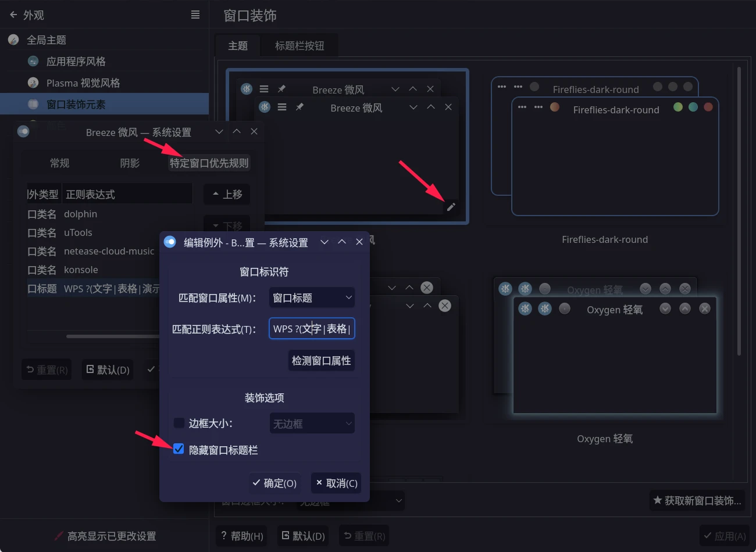Open the 匹配窗口属性 dropdown showing 窗口标题
Screen dimensions: 756x552
click(x=312, y=297)
